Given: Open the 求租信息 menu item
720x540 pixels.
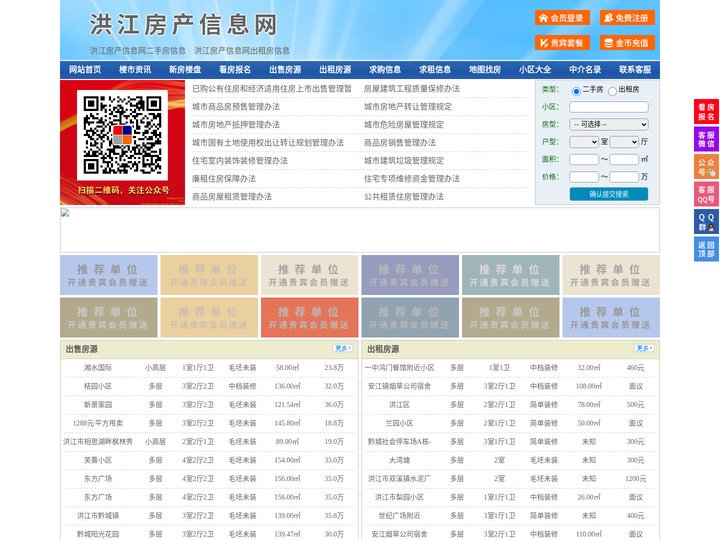Looking at the screenshot, I should pyautogui.click(x=435, y=70).
